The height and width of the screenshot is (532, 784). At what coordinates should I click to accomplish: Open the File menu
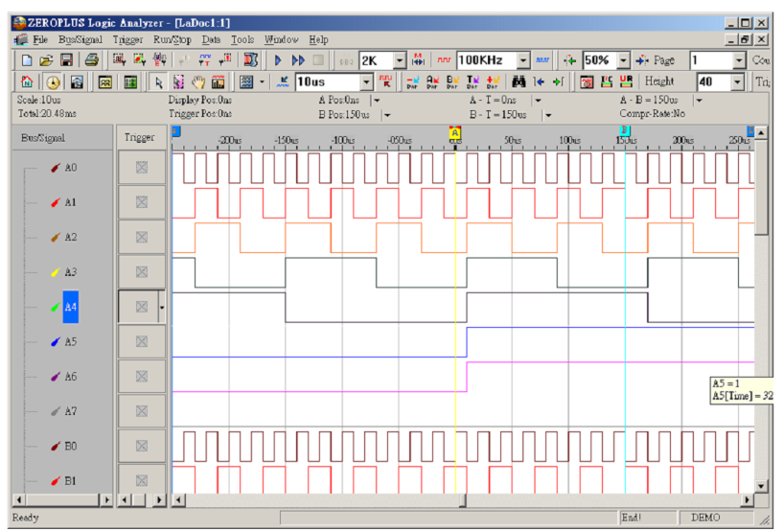click(40, 39)
